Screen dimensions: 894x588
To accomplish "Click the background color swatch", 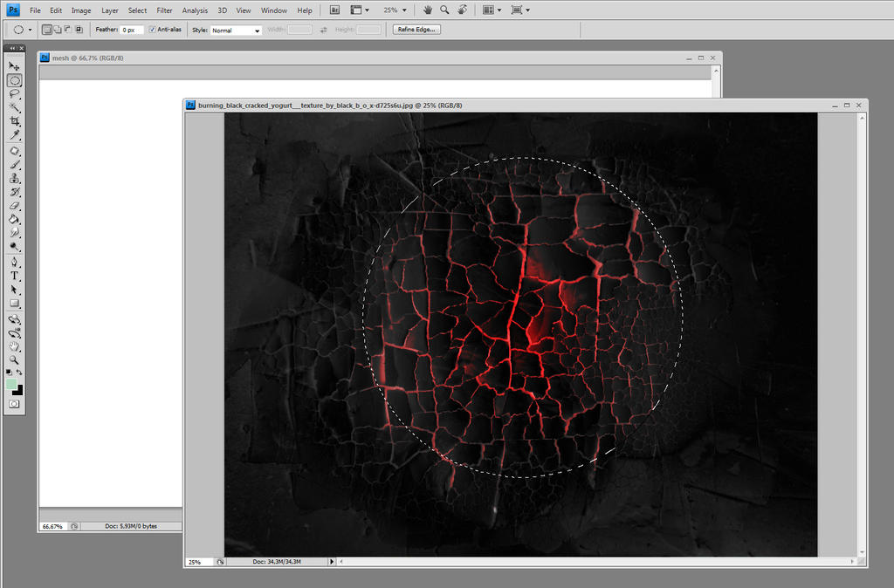I will [19, 391].
